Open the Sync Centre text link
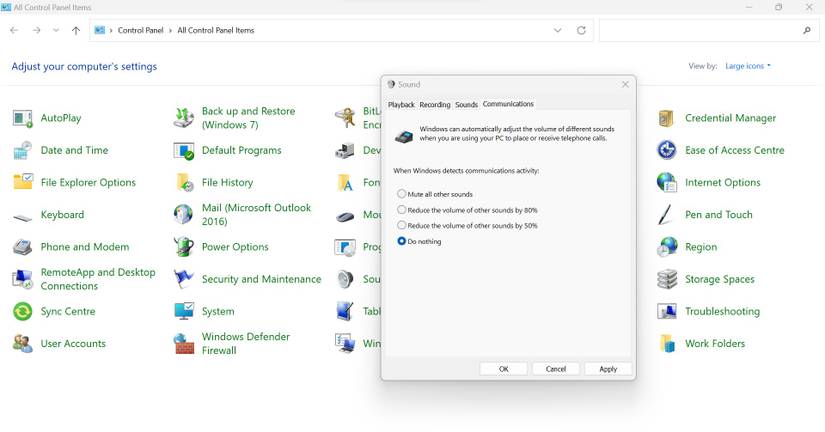Image resolution: width=825 pixels, height=432 pixels. (x=68, y=312)
